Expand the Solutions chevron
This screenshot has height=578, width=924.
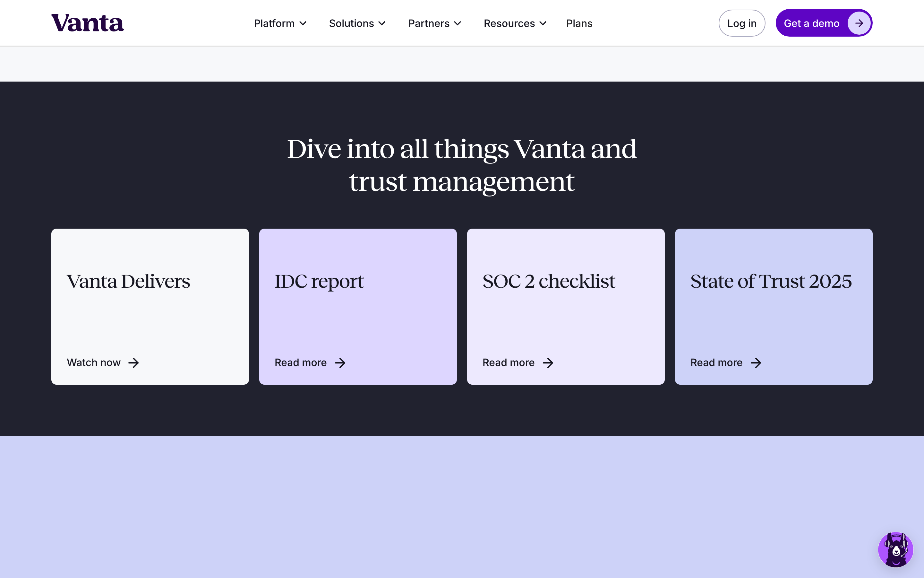pyautogui.click(x=382, y=24)
